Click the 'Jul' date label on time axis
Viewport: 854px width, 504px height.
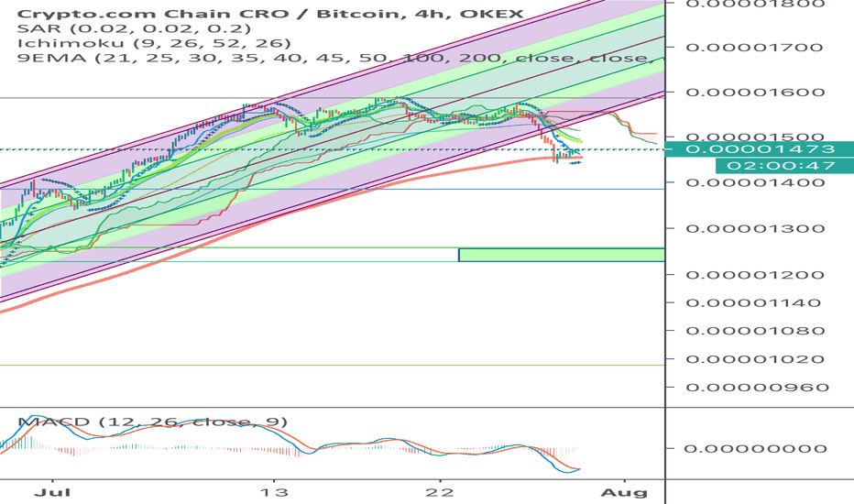[52, 493]
